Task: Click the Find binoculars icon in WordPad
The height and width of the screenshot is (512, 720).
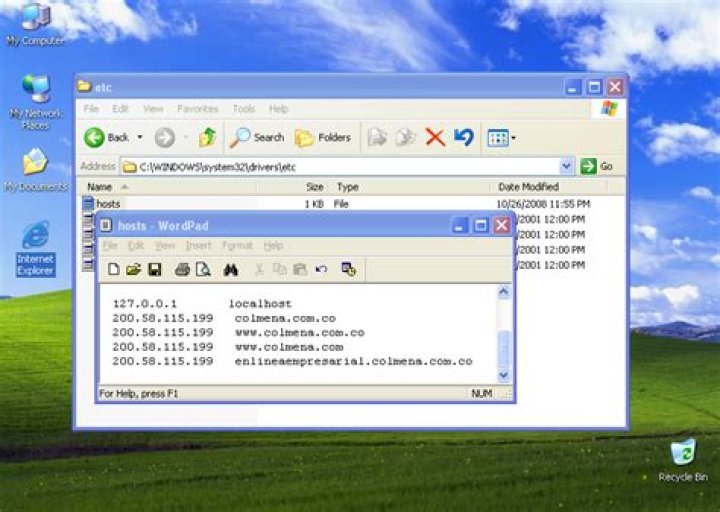Action: (x=231, y=269)
